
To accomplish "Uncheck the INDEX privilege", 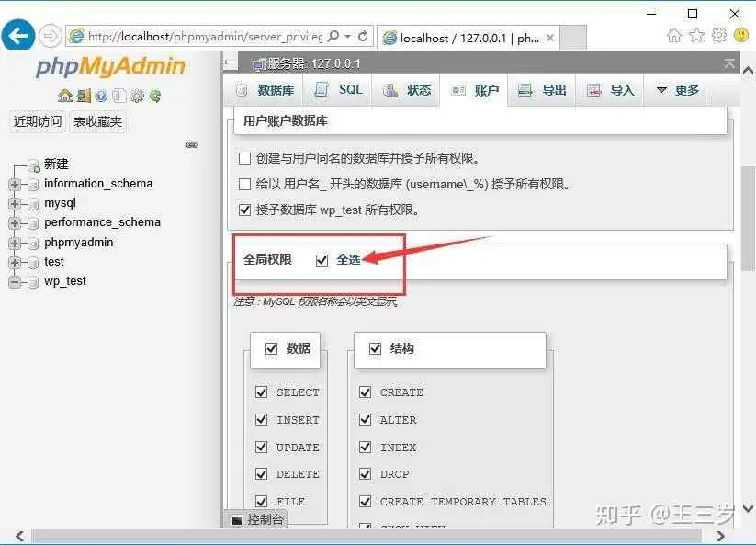I will (366, 447).
